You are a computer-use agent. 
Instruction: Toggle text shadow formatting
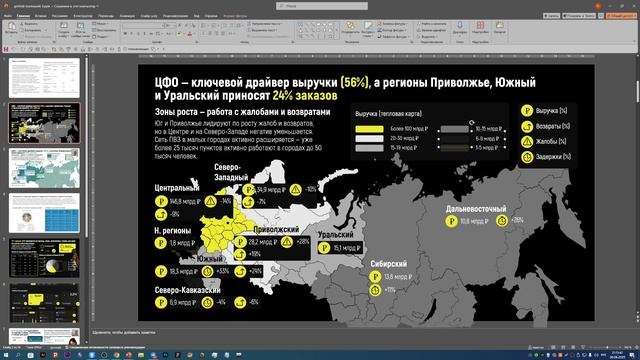coord(144,33)
